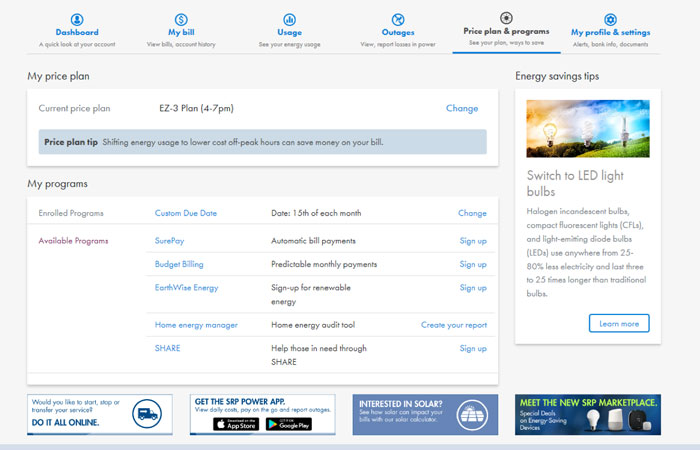
Task: Select the Price plan & programs tab
Action: tap(506, 32)
